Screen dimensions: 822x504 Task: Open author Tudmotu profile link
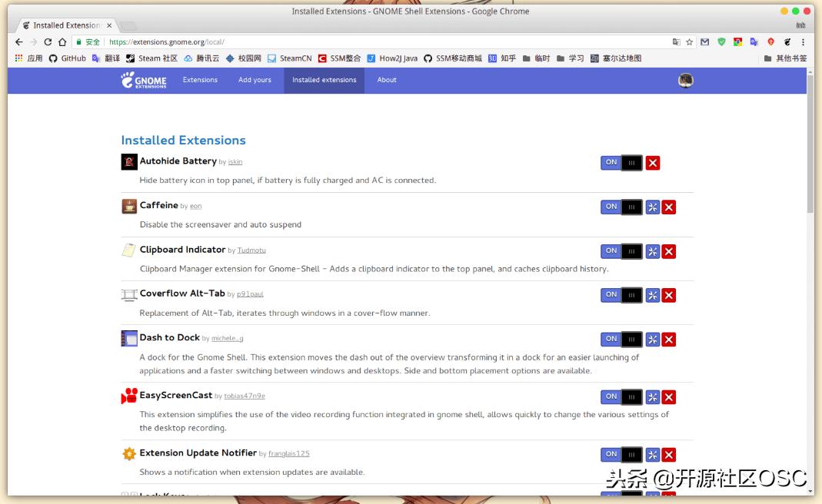[x=251, y=250]
